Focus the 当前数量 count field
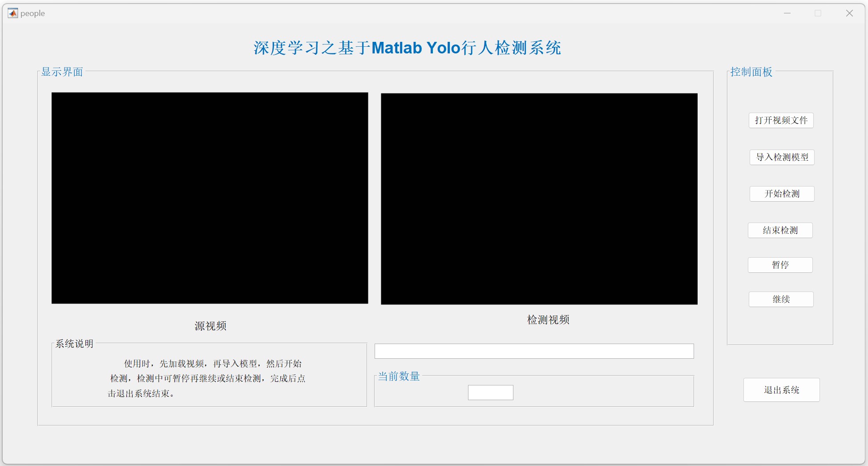Viewport: 868px width, 466px height. pos(490,393)
